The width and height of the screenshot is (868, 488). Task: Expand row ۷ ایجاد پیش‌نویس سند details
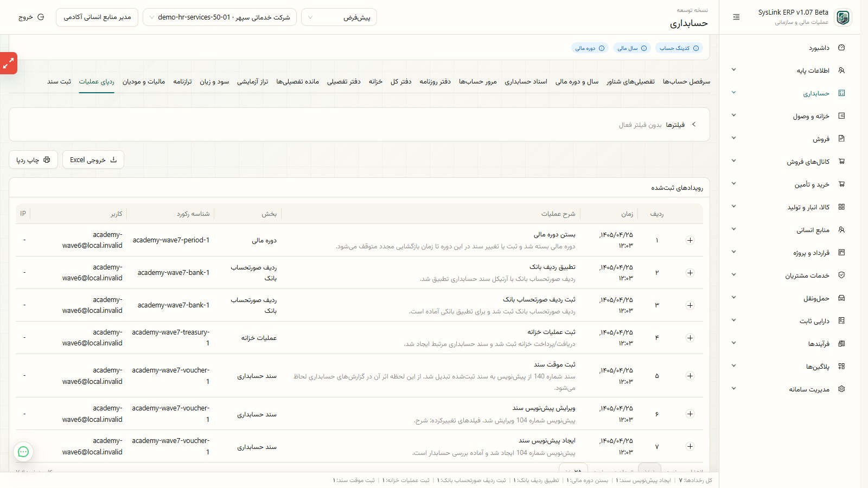pyautogui.click(x=690, y=446)
